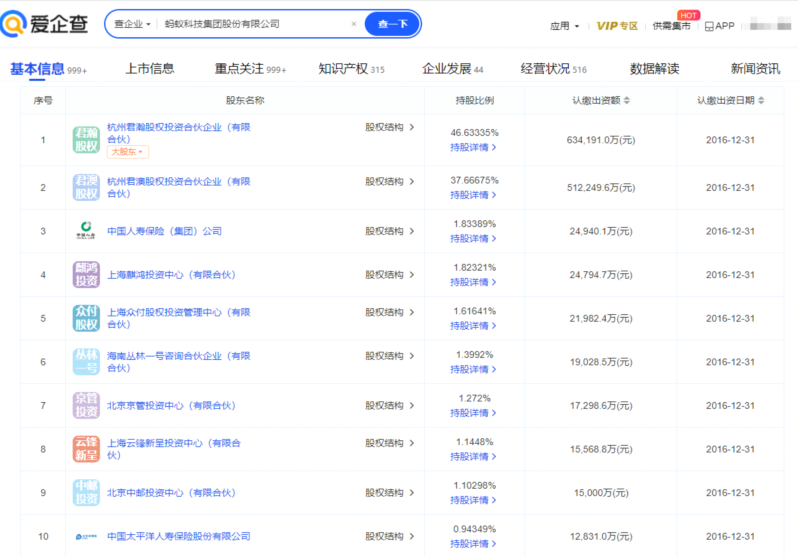Click the 君澳股权 shareholder logo icon
800x558 pixels.
click(x=86, y=187)
